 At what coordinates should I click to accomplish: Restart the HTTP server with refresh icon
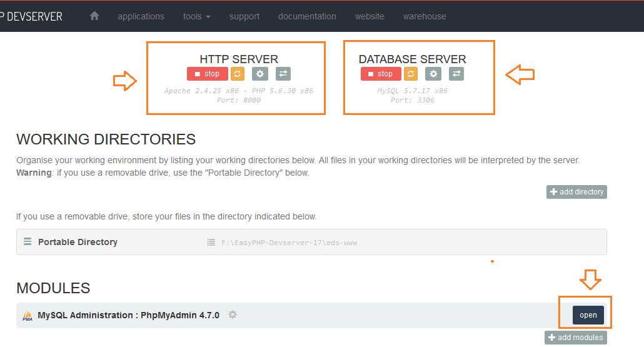pos(238,74)
